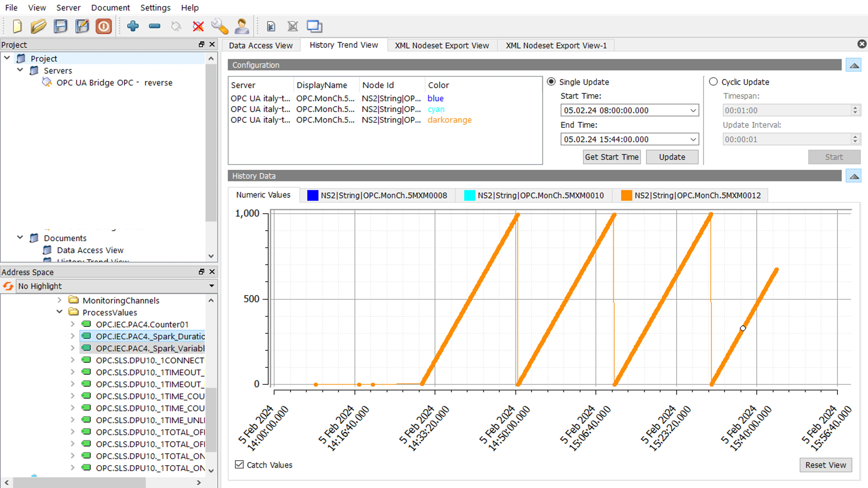The height and width of the screenshot is (488, 868).
Task: Collapse the Documents tree node
Action: pyautogui.click(x=20, y=237)
